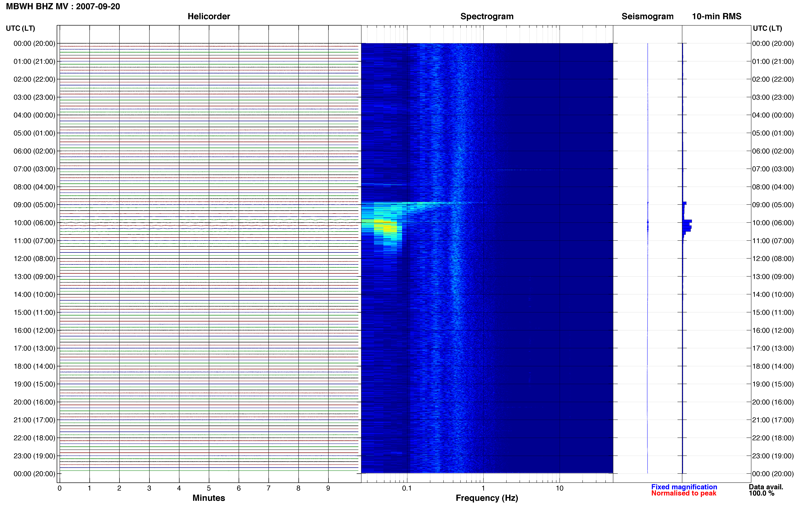Viewport: 812px width, 508px height.
Task: Click the 'Minutes' x-axis label
Action: [208, 498]
